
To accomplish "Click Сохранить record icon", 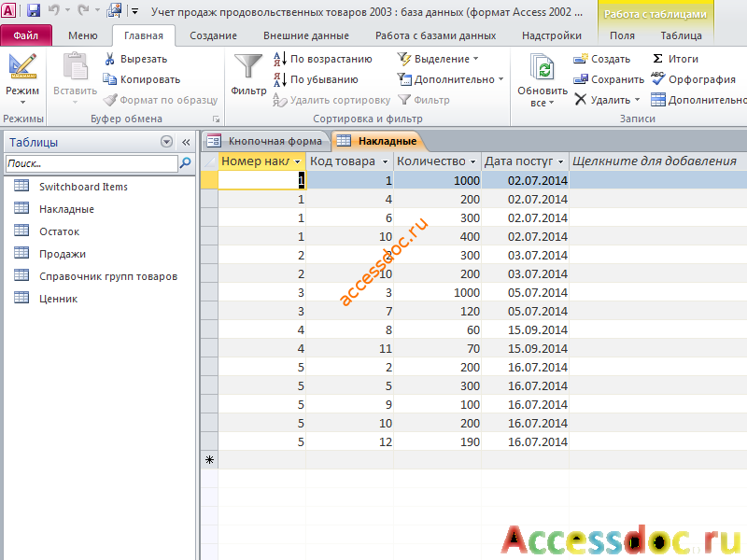I will [581, 79].
